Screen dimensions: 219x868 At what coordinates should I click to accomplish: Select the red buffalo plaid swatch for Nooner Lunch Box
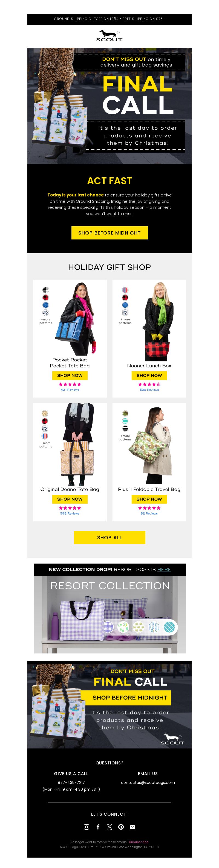coord(125,297)
